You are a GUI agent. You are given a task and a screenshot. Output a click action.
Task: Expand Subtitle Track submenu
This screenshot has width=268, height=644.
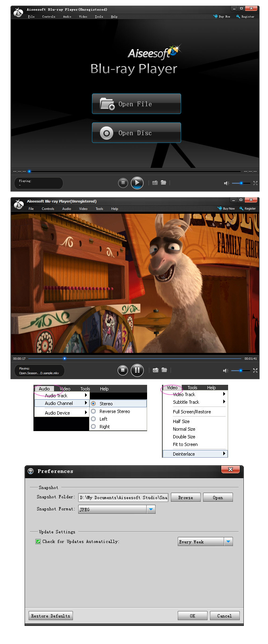point(195,402)
